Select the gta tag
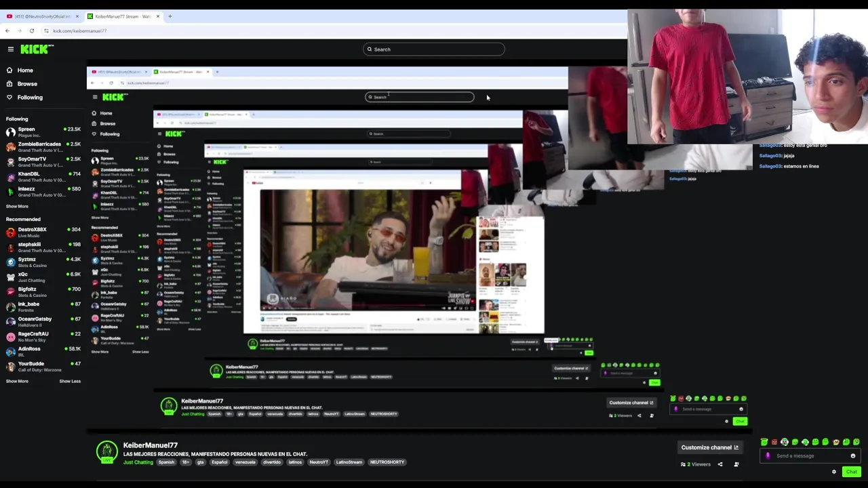Viewport: 868px width, 488px height. (x=200, y=462)
